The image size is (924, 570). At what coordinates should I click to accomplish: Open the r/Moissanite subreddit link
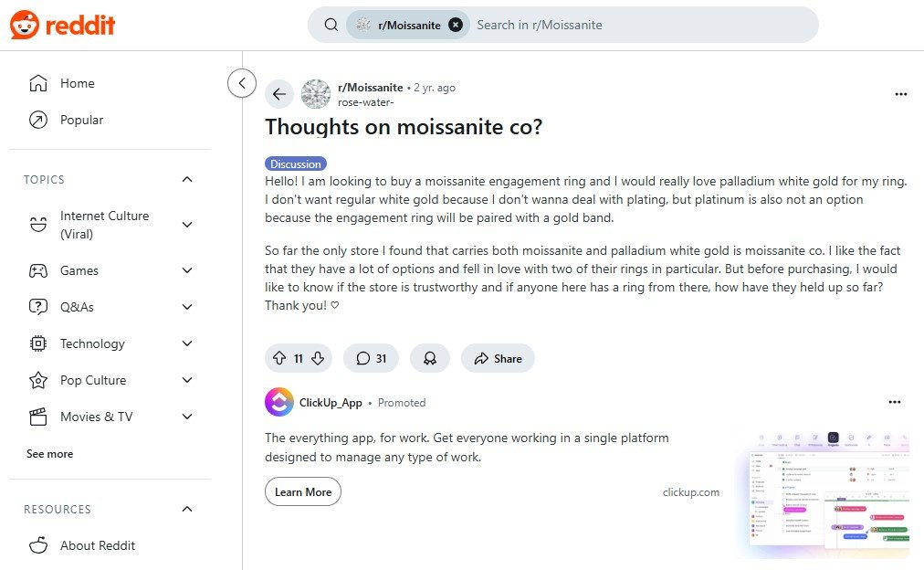(370, 88)
